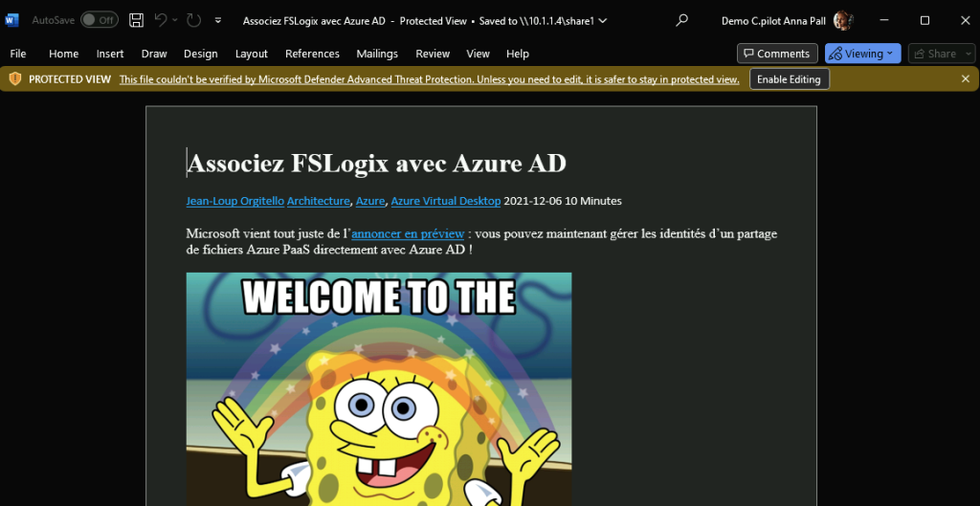
Task: Click the Word application icon
Action: [x=11, y=20]
